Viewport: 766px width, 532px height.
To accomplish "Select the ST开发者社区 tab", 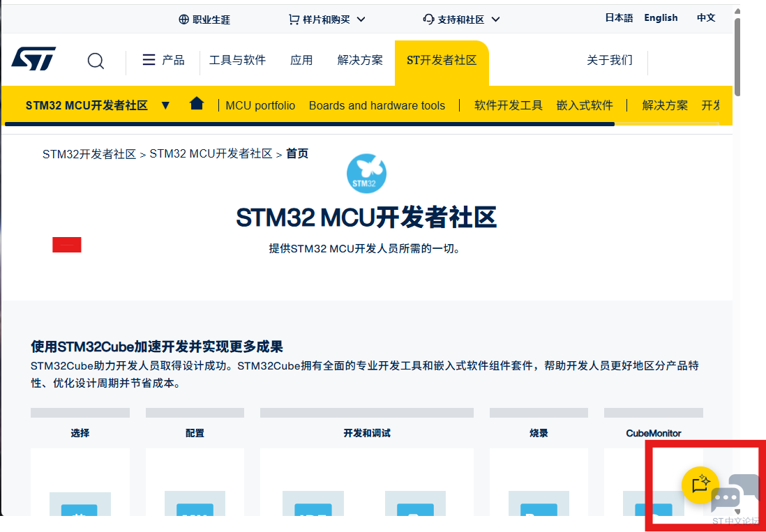I will [442, 61].
